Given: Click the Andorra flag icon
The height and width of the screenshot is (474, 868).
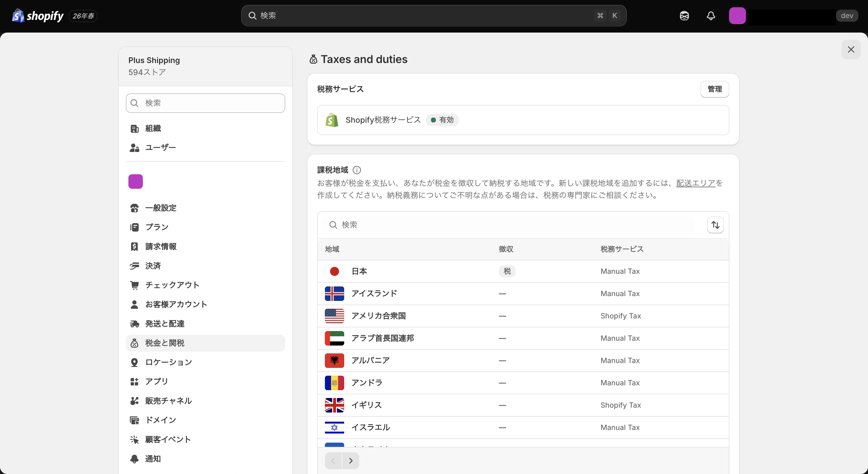Looking at the screenshot, I should pos(334,383).
